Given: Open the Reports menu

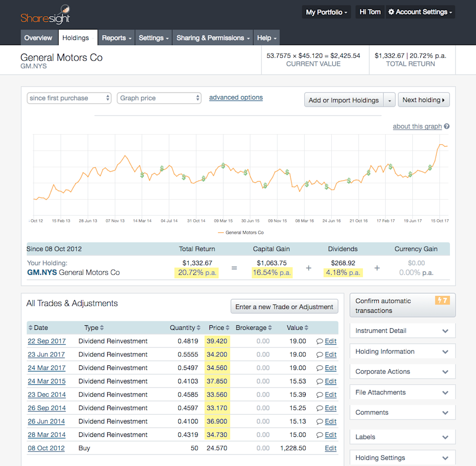Looking at the screenshot, I should click(117, 38).
